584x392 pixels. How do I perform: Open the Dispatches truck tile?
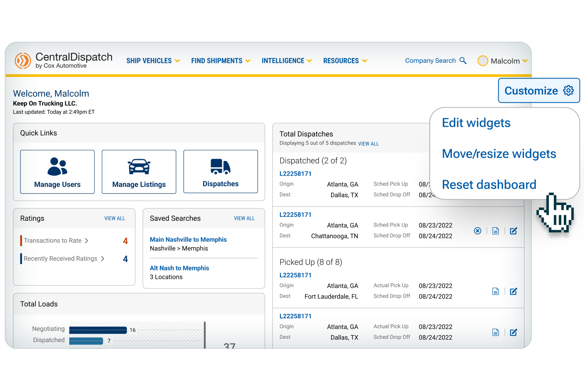click(x=220, y=172)
